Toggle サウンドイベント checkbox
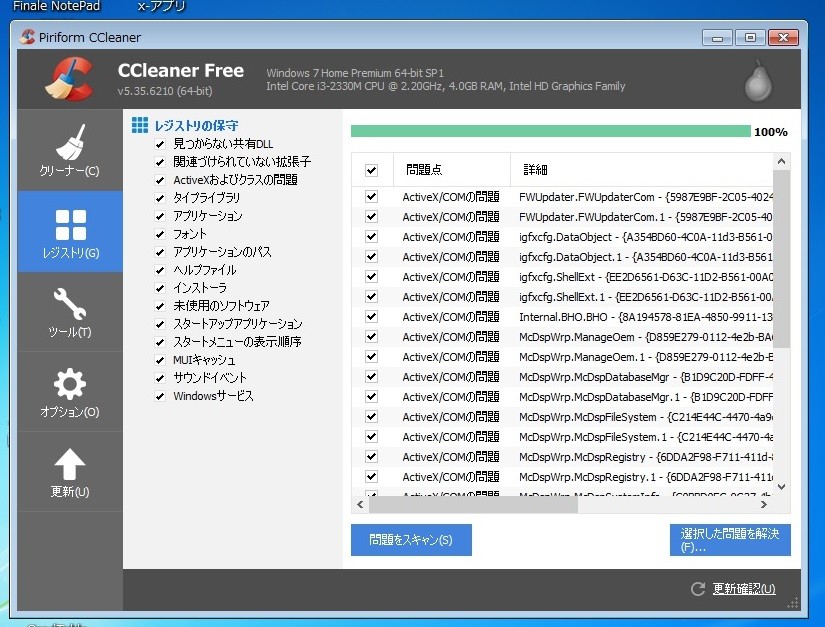Screen dimensions: 825x627 click(160, 378)
